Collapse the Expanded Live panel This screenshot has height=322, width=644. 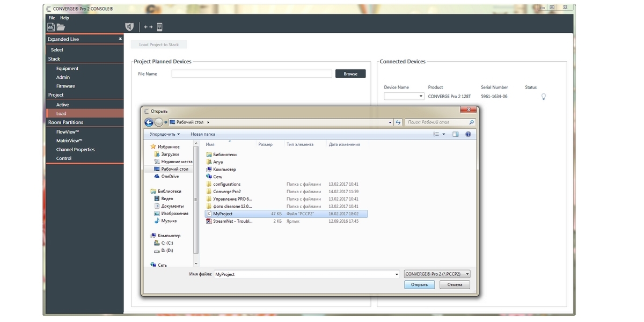coord(120,39)
